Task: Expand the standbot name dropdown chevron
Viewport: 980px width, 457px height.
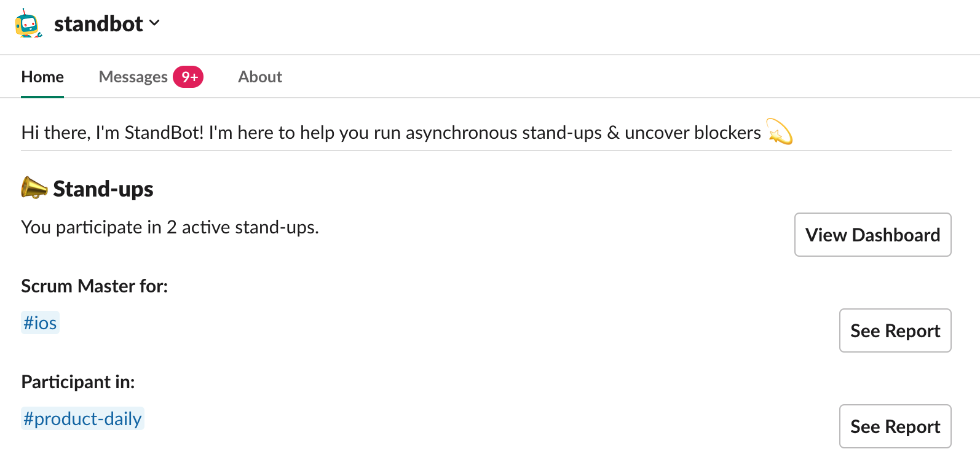Action: pos(154,23)
